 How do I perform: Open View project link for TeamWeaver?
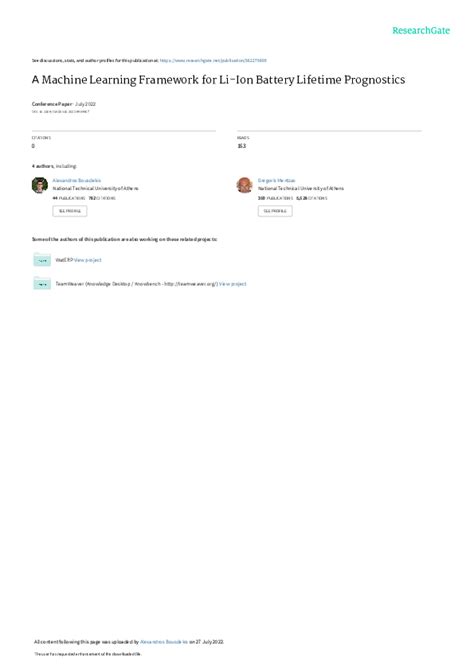(x=233, y=284)
